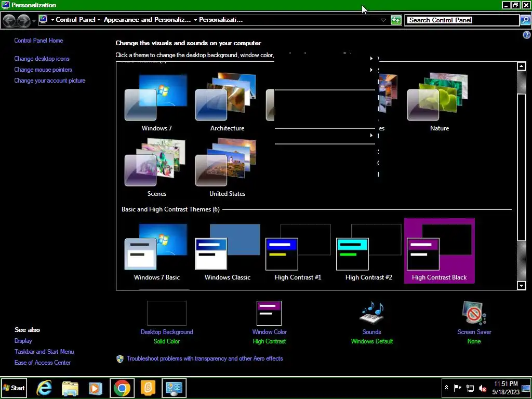Click Change mouse pointers link
This screenshot has height=399, width=532.
pyautogui.click(x=43, y=70)
